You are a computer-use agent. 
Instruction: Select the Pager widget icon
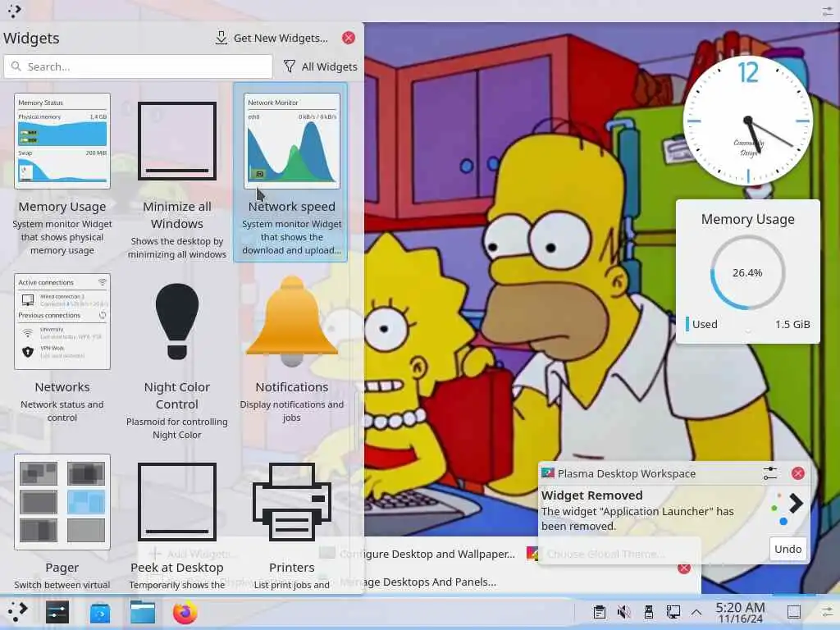62,502
